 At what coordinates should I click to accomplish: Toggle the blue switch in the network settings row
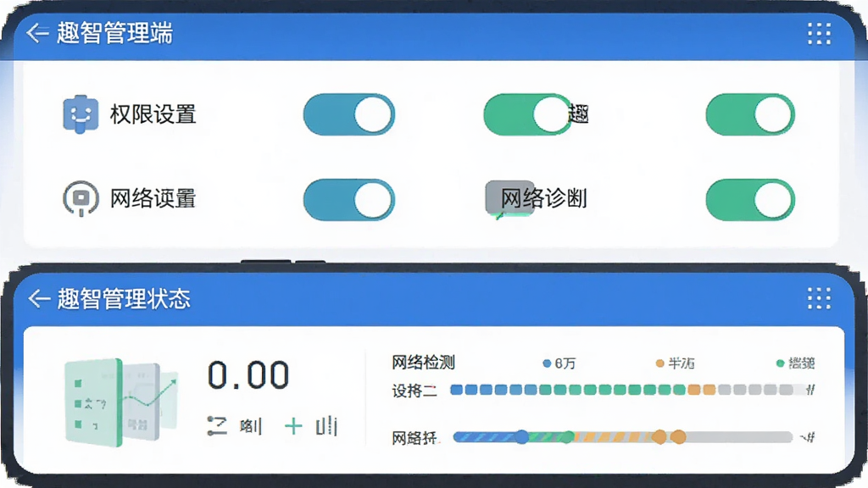pyautogui.click(x=348, y=199)
